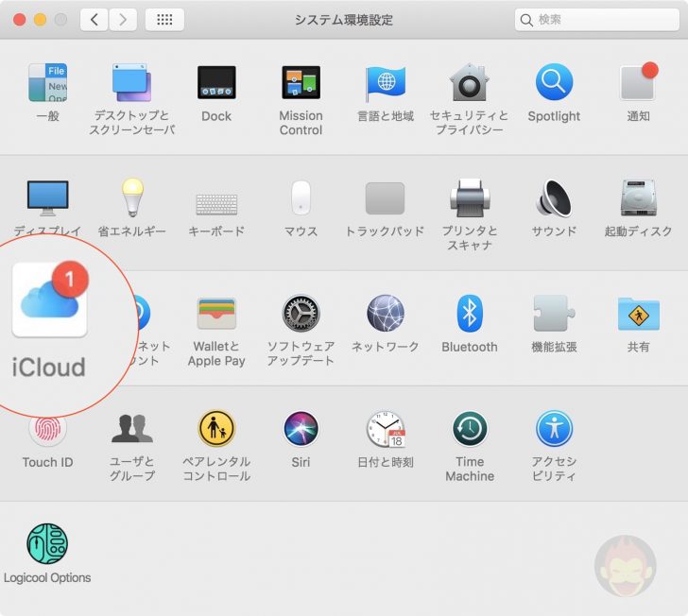
Task: Open Bluetooth preferences
Action: coord(470,314)
